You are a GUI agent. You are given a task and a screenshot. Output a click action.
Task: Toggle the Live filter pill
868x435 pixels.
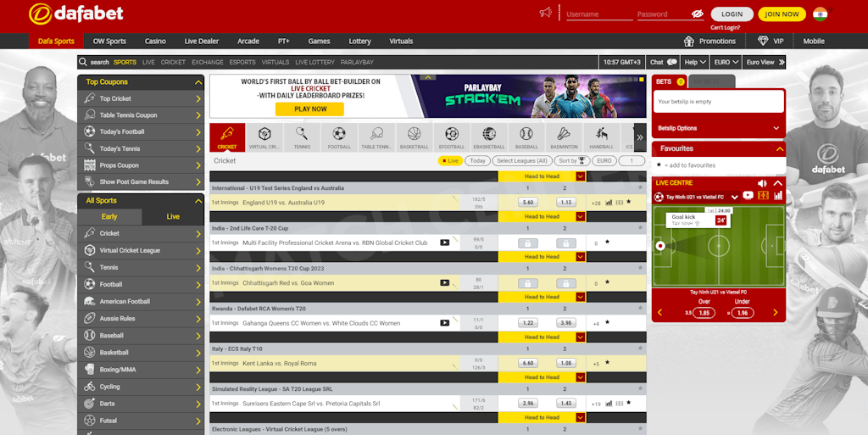click(450, 160)
